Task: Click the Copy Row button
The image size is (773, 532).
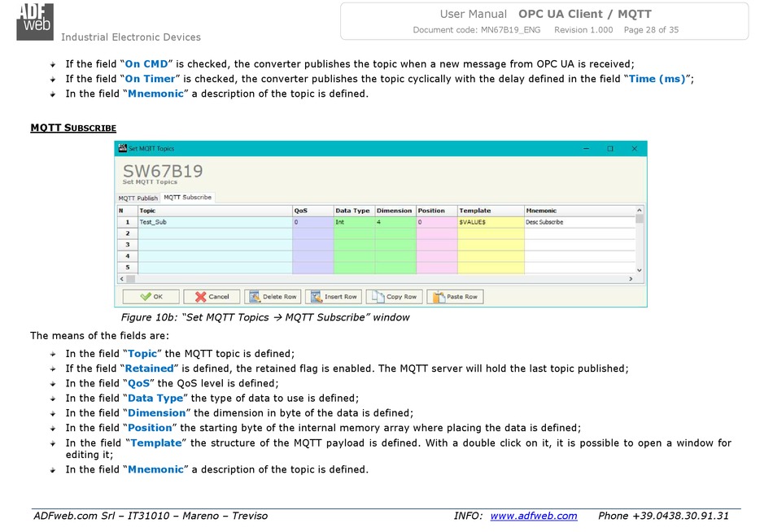Action: 395,296
